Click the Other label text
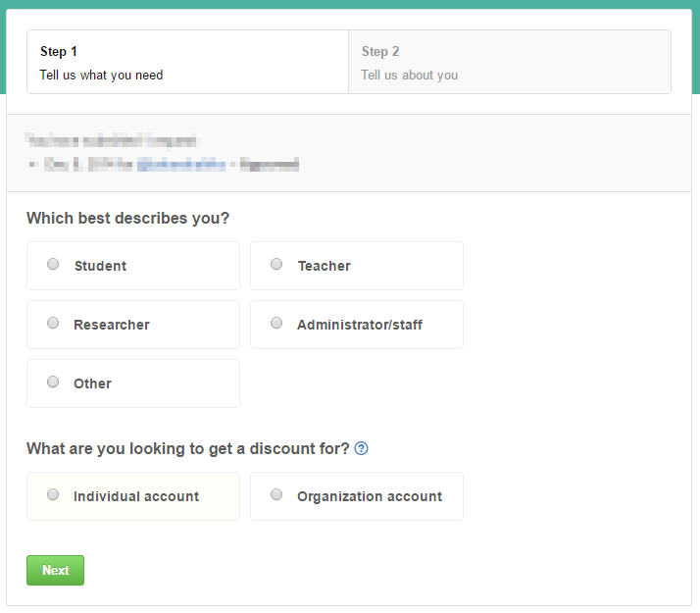The height and width of the screenshot is (613, 700). click(x=92, y=383)
